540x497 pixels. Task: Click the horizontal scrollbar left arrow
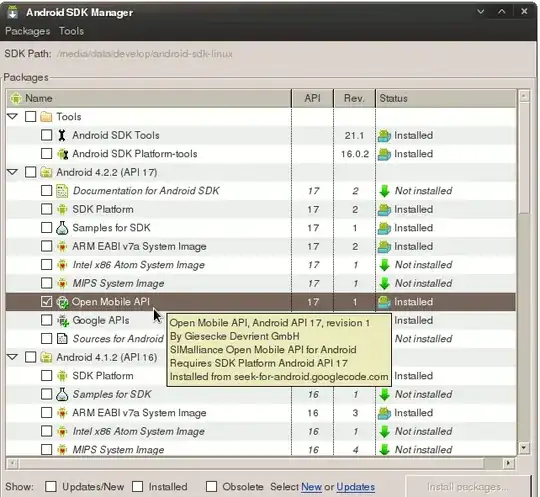pos(12,463)
